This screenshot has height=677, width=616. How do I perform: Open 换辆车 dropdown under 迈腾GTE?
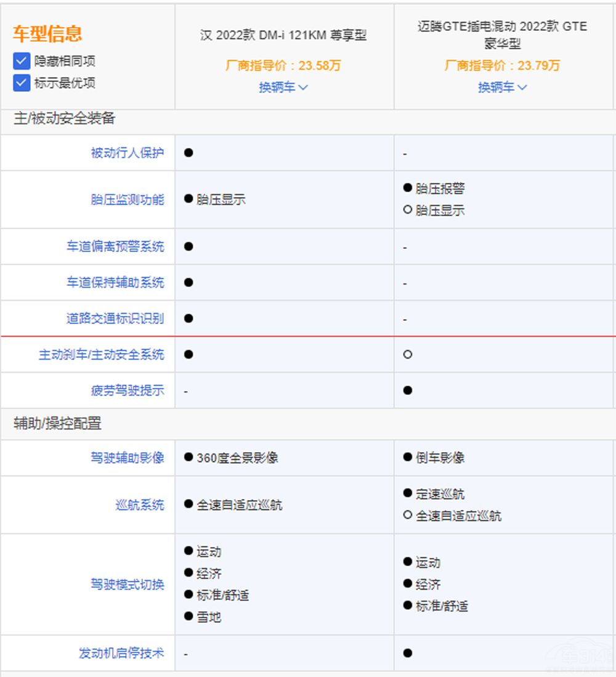click(x=503, y=87)
